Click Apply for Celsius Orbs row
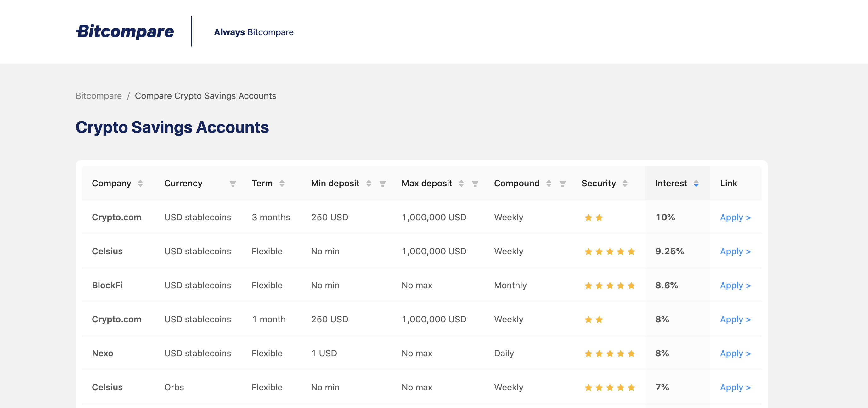This screenshot has height=408, width=868. click(735, 387)
